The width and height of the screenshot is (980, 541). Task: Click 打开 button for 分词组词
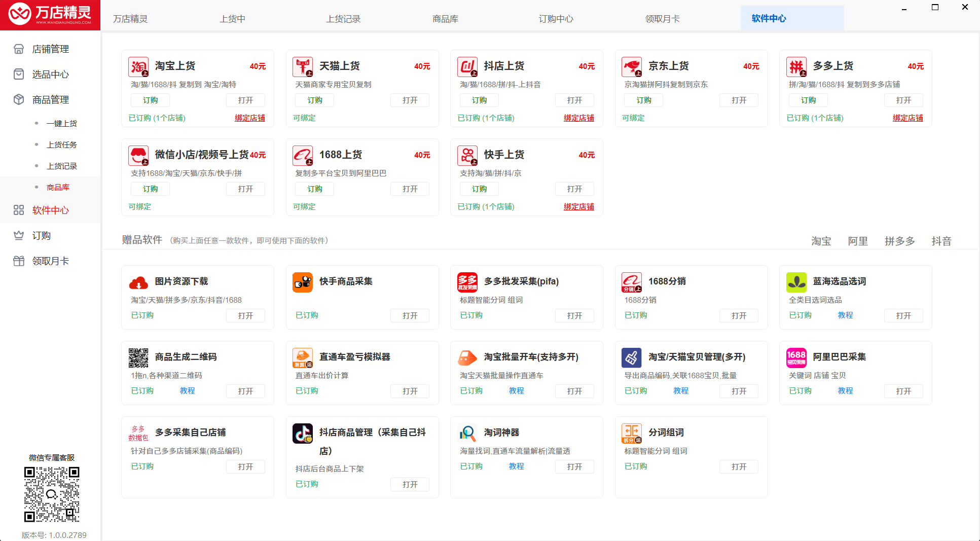[739, 467]
